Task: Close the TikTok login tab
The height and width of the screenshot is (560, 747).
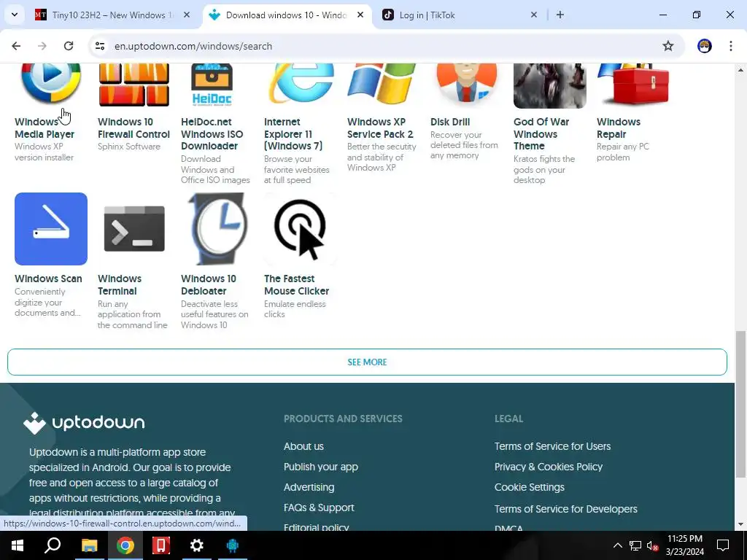Action: (534, 15)
